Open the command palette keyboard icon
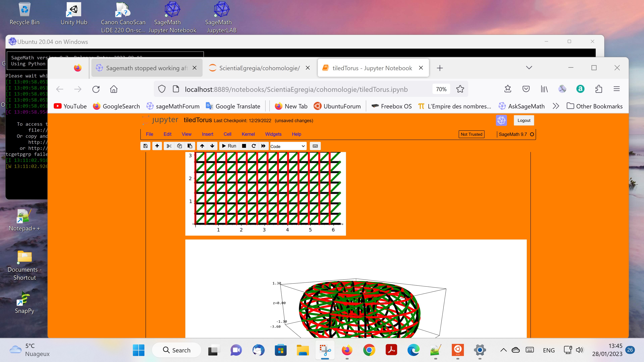The image size is (644, 362). 315,146
